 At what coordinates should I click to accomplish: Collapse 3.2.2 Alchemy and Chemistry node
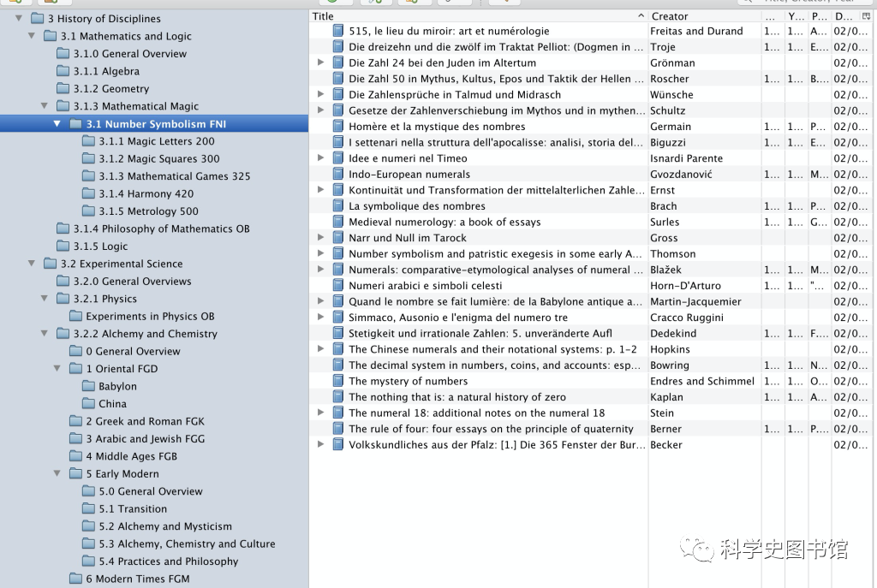coord(45,333)
